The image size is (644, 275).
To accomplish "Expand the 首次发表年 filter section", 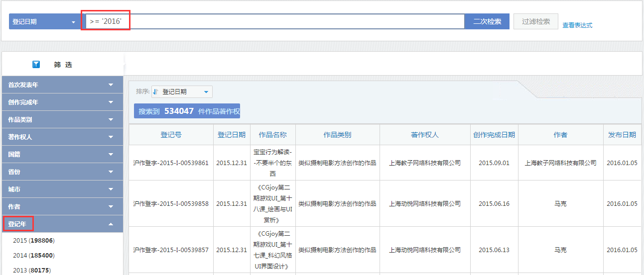I will click(62, 85).
